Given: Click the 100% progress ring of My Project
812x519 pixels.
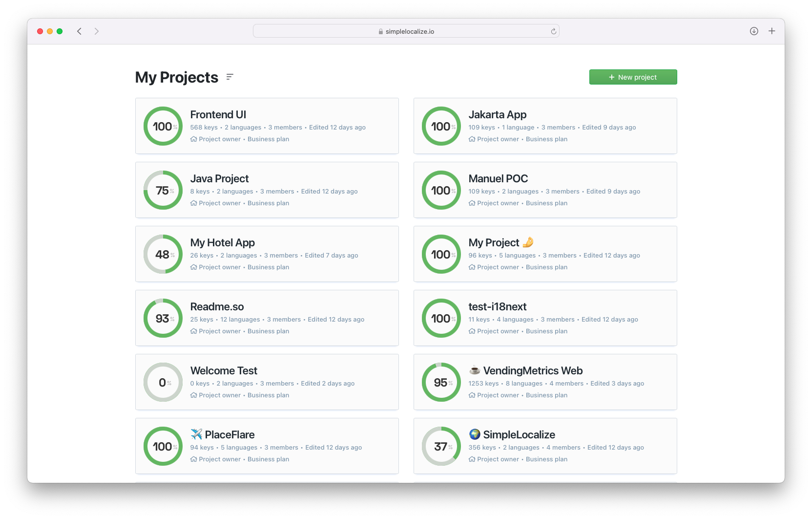Looking at the screenshot, I should [x=441, y=254].
